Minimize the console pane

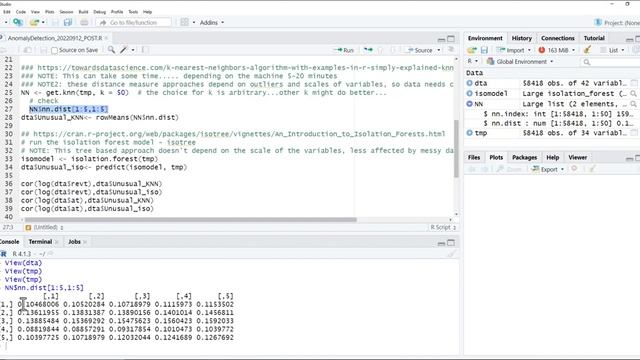tap(441, 243)
